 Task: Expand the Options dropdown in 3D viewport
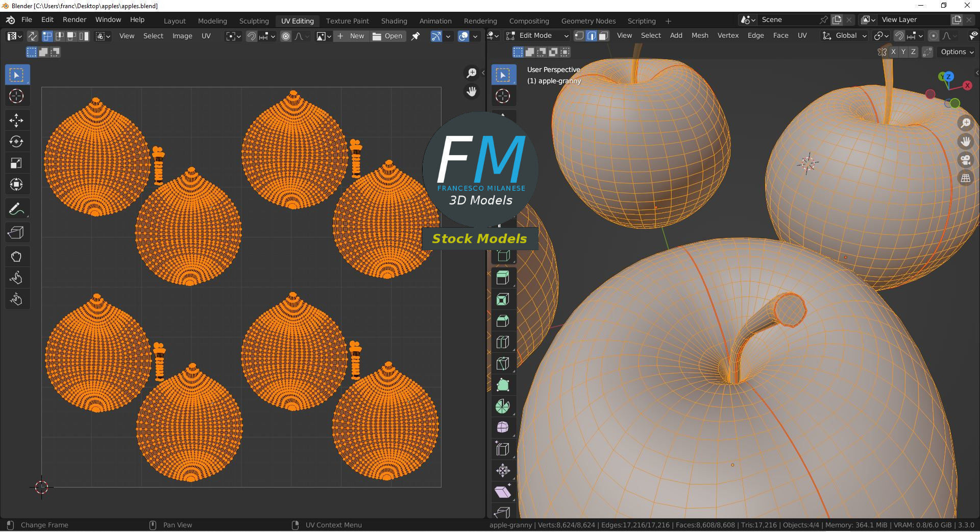[957, 52]
